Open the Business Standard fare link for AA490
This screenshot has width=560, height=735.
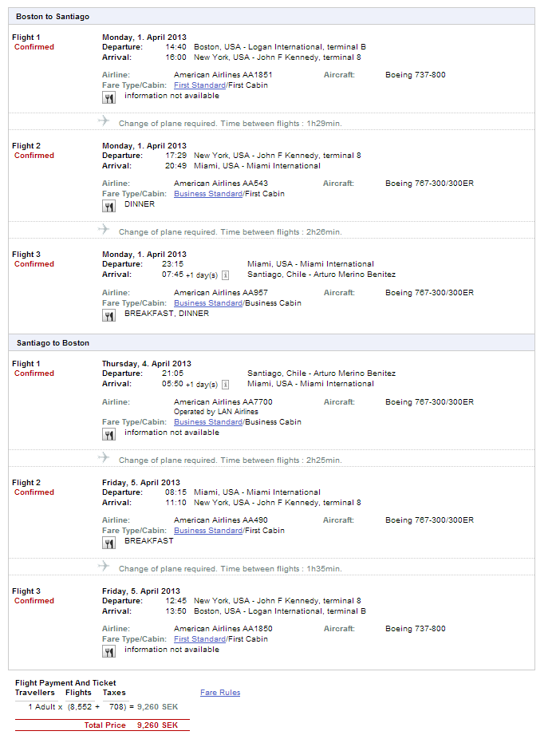click(x=208, y=531)
